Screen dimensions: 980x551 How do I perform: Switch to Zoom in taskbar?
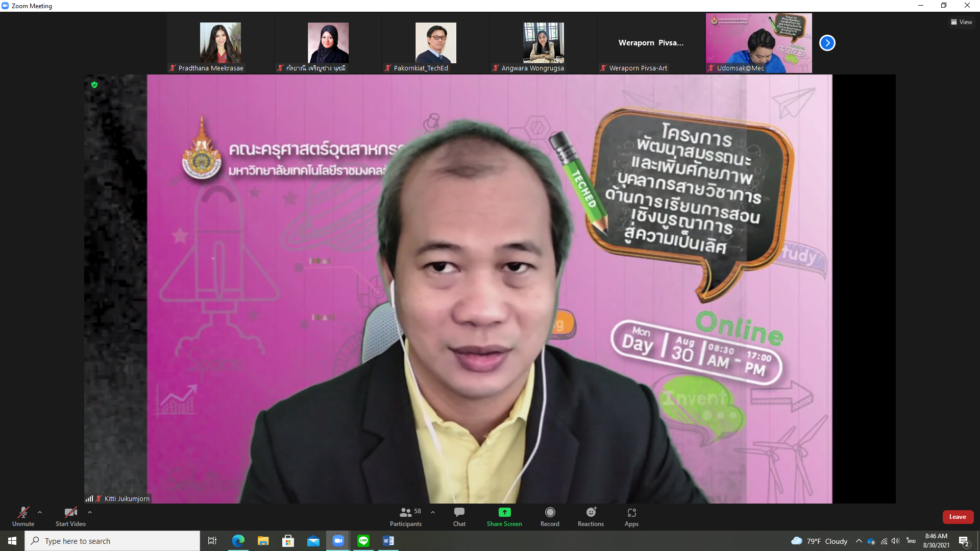(338, 541)
